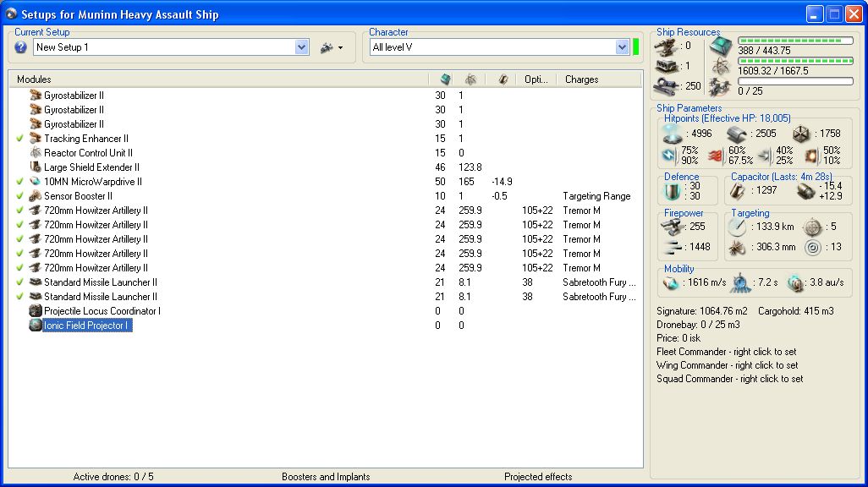Click the targeting range icon 133.9 km
This screenshot has height=487, width=868.
pyautogui.click(x=737, y=227)
